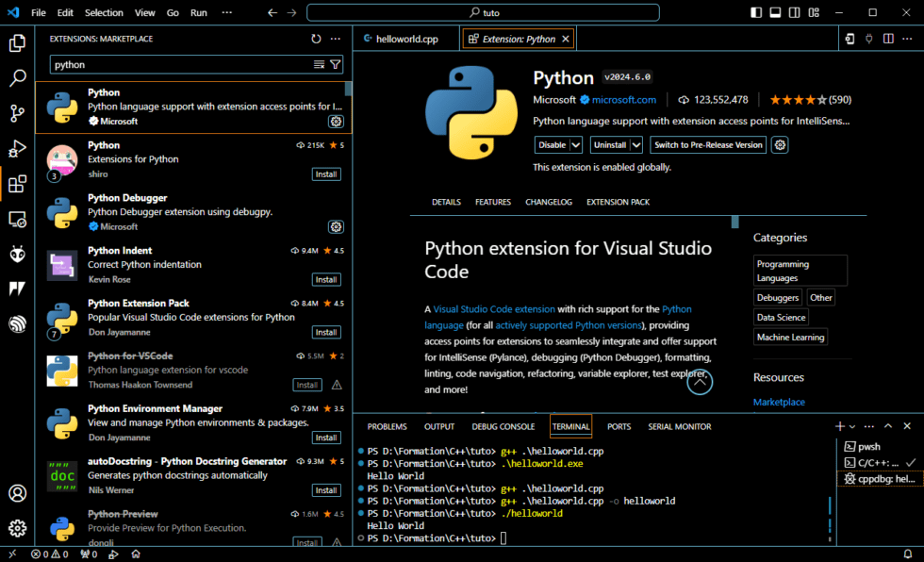Image resolution: width=924 pixels, height=562 pixels.
Task: Open the microsoft.com publisher link
Action: (623, 100)
